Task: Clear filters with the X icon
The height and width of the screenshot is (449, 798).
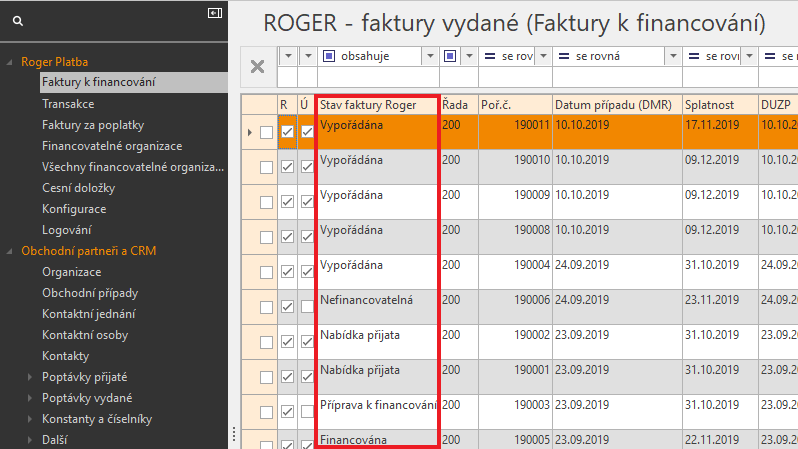Action: click(x=258, y=66)
